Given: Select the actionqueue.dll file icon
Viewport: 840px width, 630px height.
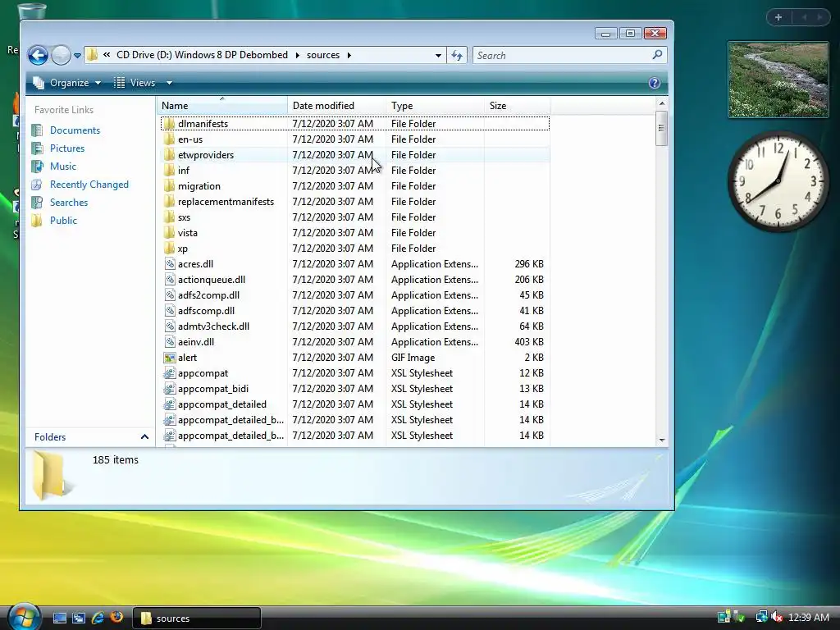Looking at the screenshot, I should pos(169,279).
